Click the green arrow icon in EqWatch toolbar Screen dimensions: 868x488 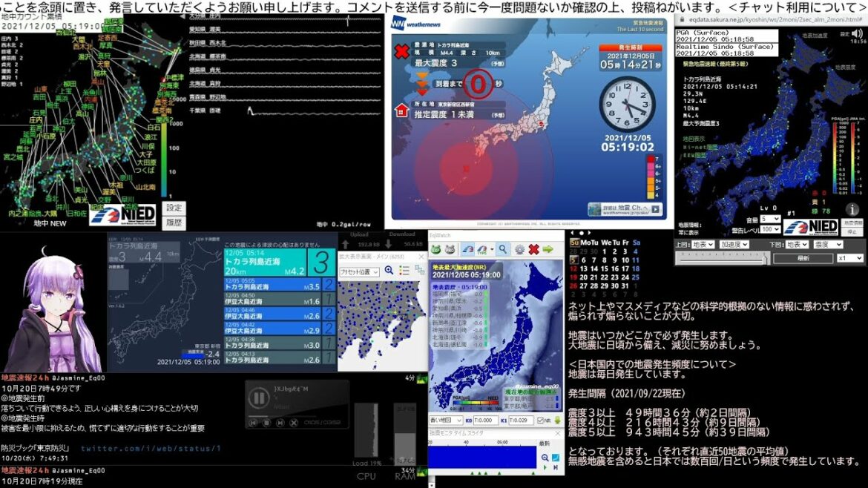point(548,249)
